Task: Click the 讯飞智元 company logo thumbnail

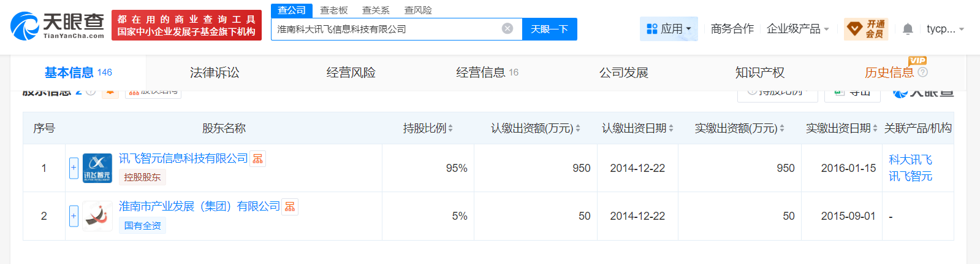Action: [x=97, y=168]
